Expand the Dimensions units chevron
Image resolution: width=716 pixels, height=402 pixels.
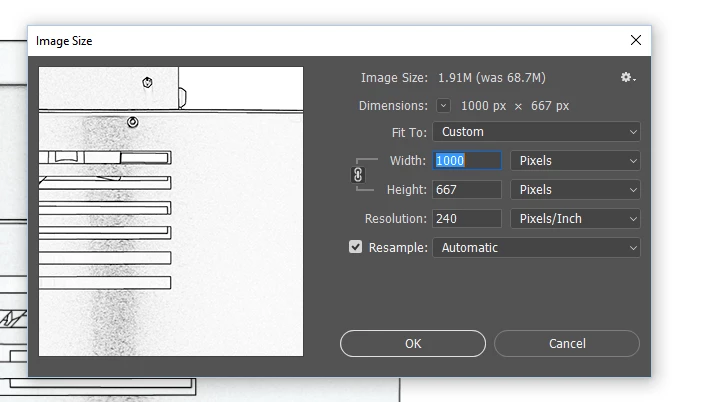[443, 106]
